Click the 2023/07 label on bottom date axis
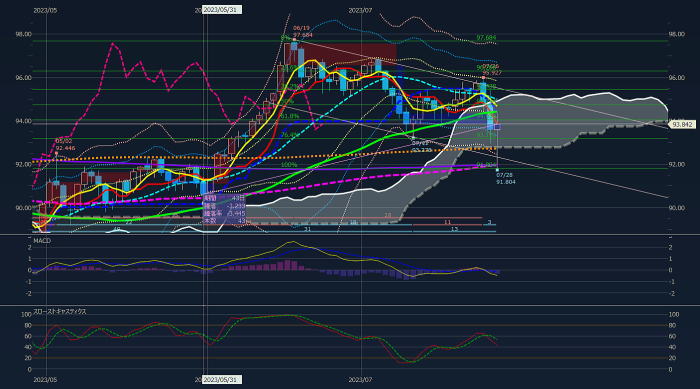Image resolution: width=700 pixels, height=389 pixels. click(360, 380)
